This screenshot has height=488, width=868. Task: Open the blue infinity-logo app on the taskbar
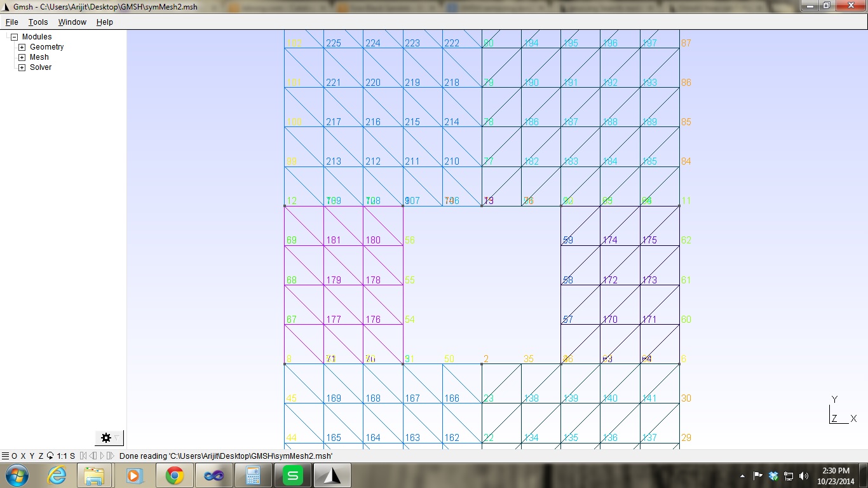pos(214,475)
